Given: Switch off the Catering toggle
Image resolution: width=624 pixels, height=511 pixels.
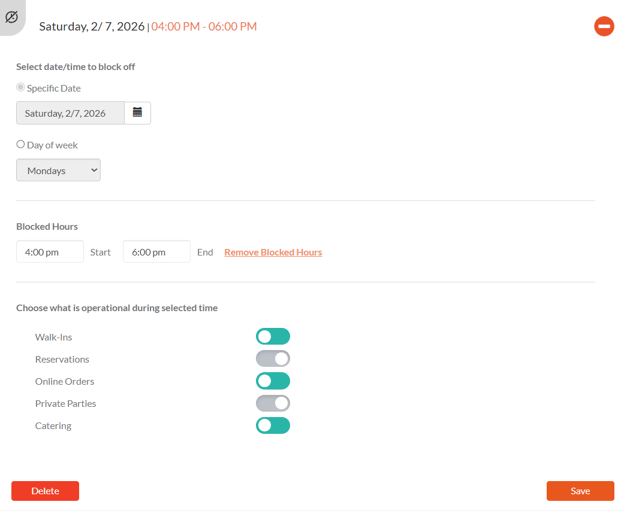Looking at the screenshot, I should 273,425.
